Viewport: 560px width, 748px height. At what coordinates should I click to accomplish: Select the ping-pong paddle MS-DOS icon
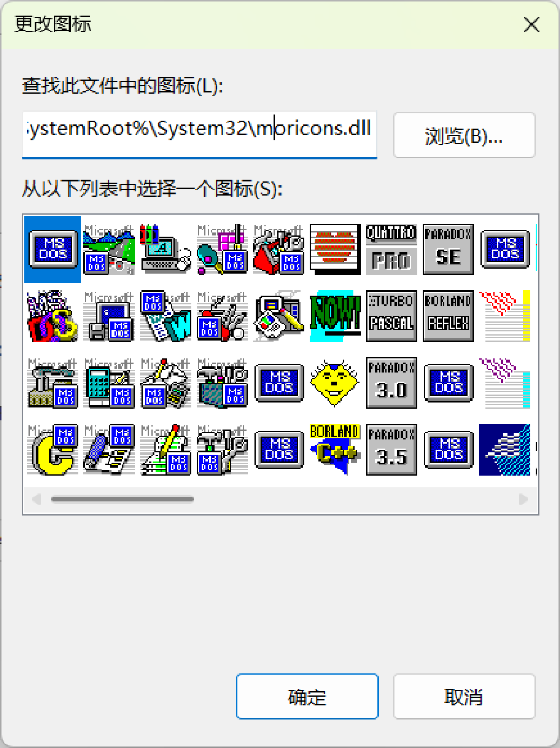[222, 250]
